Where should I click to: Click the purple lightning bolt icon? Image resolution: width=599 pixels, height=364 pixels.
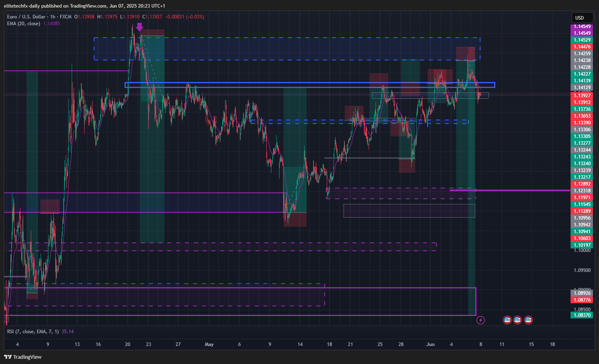click(481, 320)
